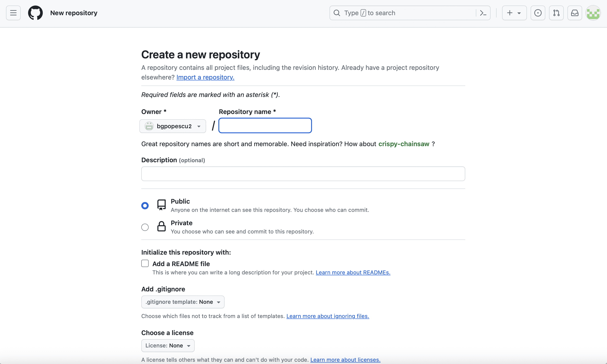Click the magnifying glass search icon
This screenshot has width=607, height=364.
pyautogui.click(x=337, y=13)
